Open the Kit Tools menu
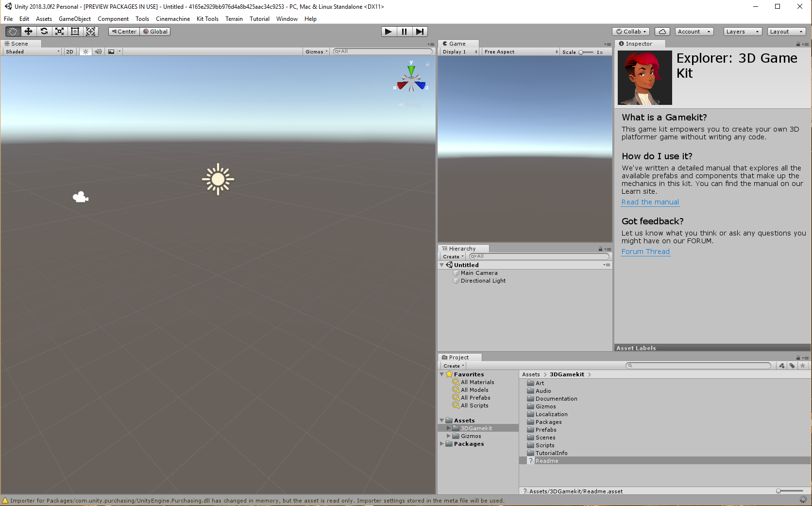Viewport: 812px width, 506px height. click(207, 19)
